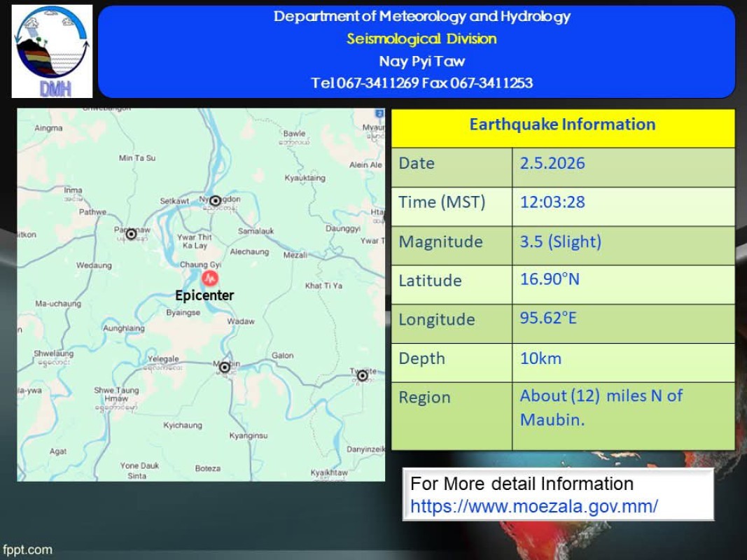The height and width of the screenshot is (560, 747).
Task: Click the Alechaung place label on the map
Action: pyautogui.click(x=249, y=252)
